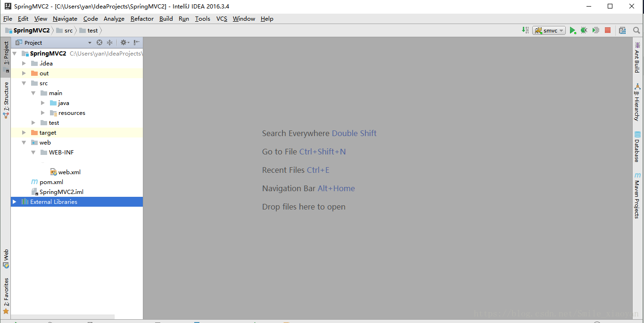Open the Analyze menu

(x=114, y=18)
